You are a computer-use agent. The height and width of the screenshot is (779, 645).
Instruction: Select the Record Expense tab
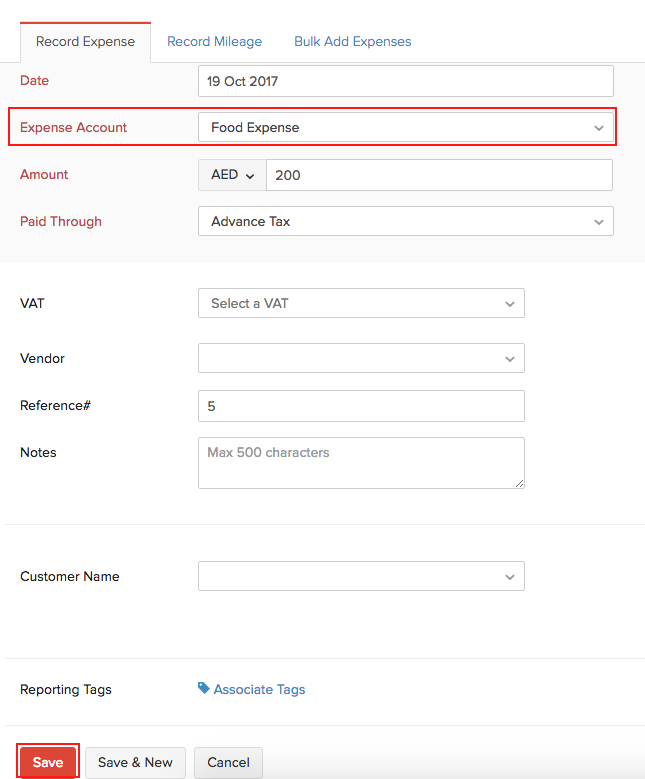click(x=85, y=42)
